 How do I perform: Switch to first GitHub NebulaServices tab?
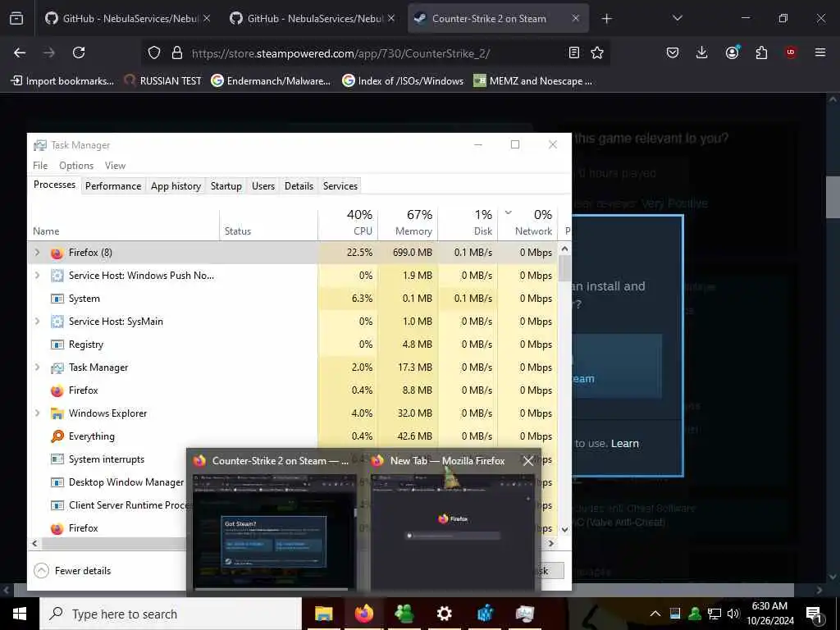click(x=127, y=18)
